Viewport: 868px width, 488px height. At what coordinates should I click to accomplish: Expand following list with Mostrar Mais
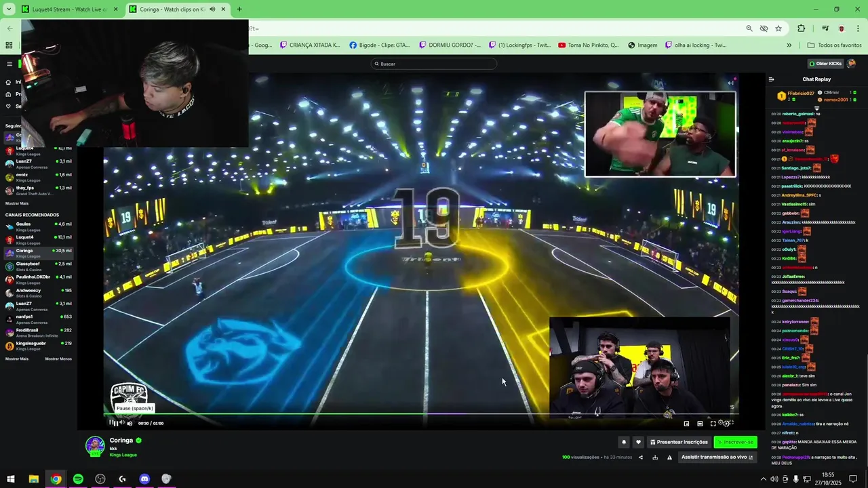pyautogui.click(x=17, y=203)
